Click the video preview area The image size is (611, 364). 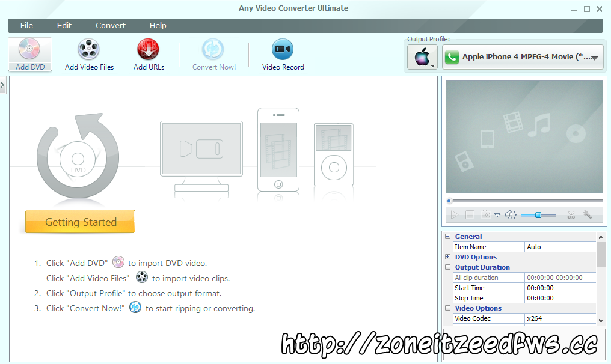[x=524, y=136]
